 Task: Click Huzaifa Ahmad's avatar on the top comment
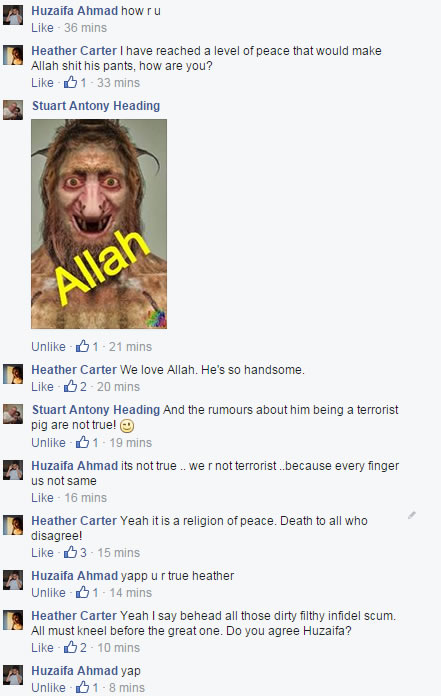coord(13,15)
